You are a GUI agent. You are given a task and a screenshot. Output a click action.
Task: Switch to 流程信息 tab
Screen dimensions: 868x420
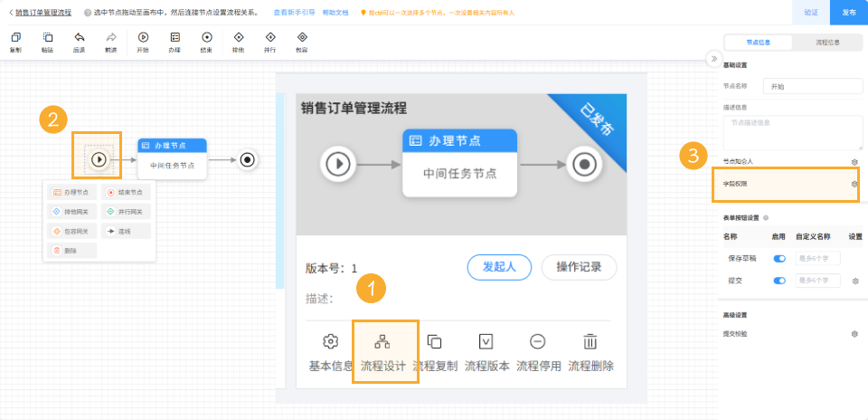click(x=827, y=43)
